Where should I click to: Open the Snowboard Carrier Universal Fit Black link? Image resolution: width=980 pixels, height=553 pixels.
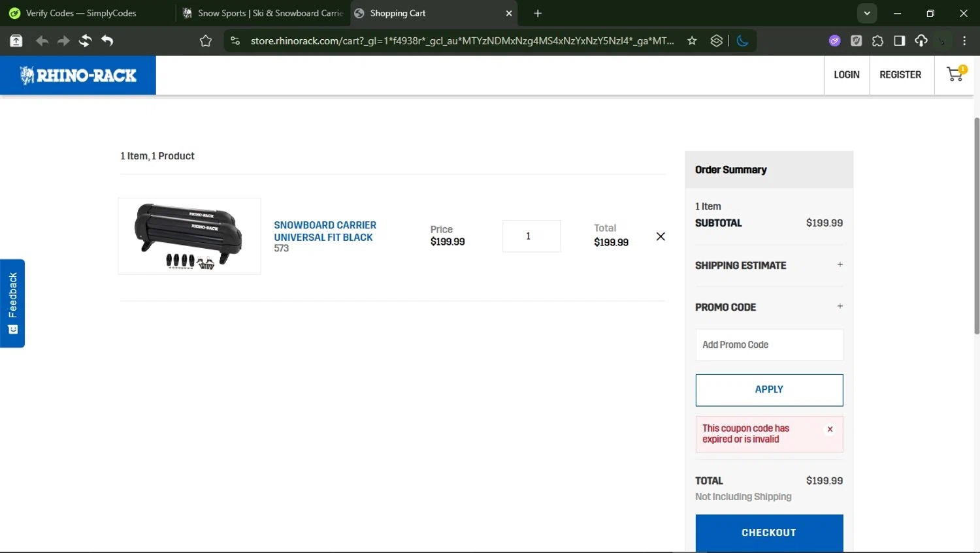click(325, 231)
